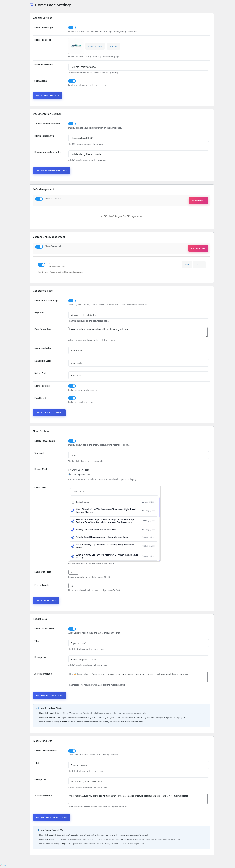
Task: Click Save Get Started Settings button
Action: pos(49,413)
